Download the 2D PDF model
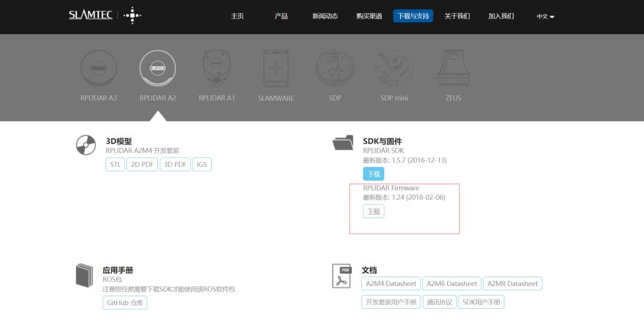The width and height of the screenshot is (644, 326). click(142, 164)
